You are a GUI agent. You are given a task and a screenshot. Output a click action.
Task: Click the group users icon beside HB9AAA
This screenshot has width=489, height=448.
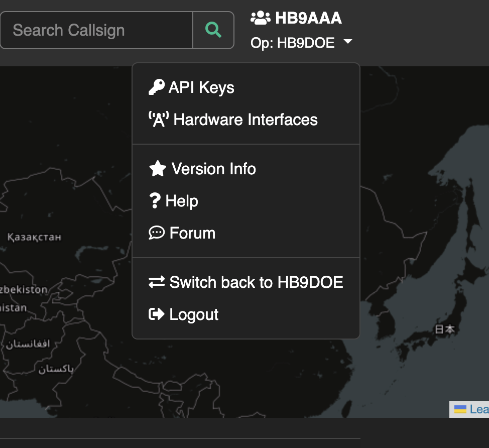[x=261, y=18]
